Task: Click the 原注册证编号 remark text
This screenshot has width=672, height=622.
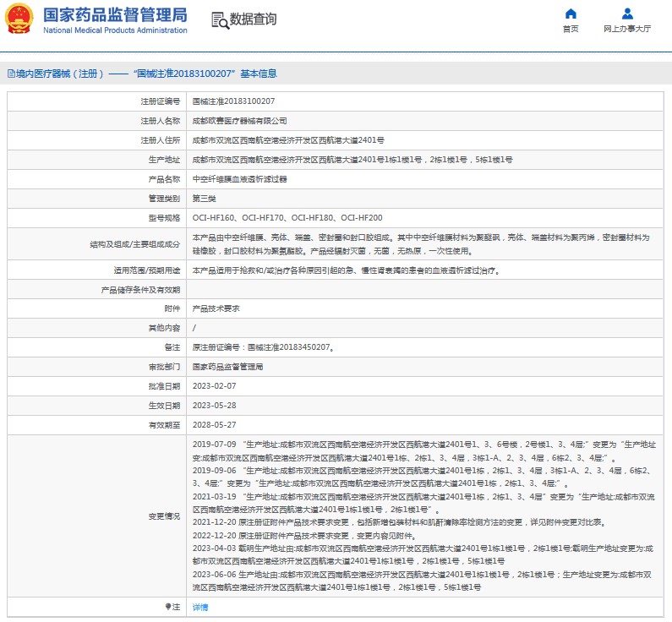Action: tap(263, 347)
